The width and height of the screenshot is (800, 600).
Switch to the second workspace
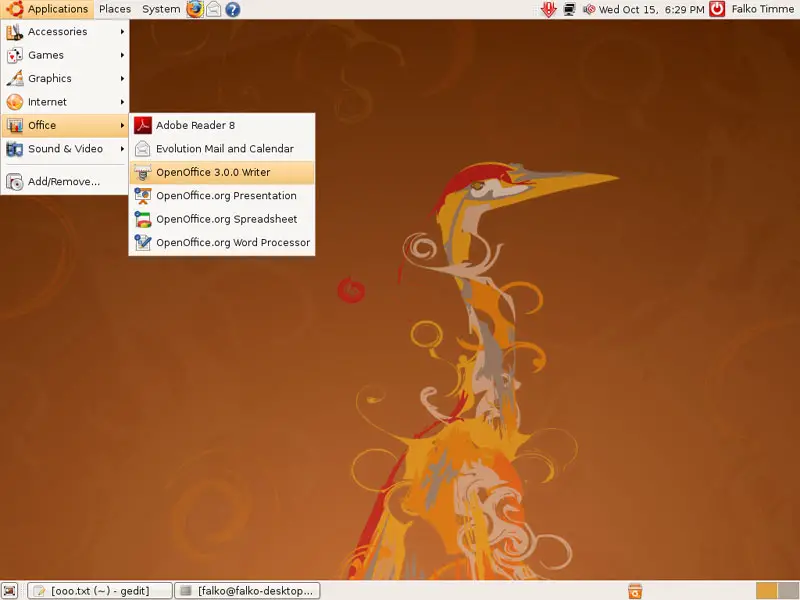[x=788, y=591]
